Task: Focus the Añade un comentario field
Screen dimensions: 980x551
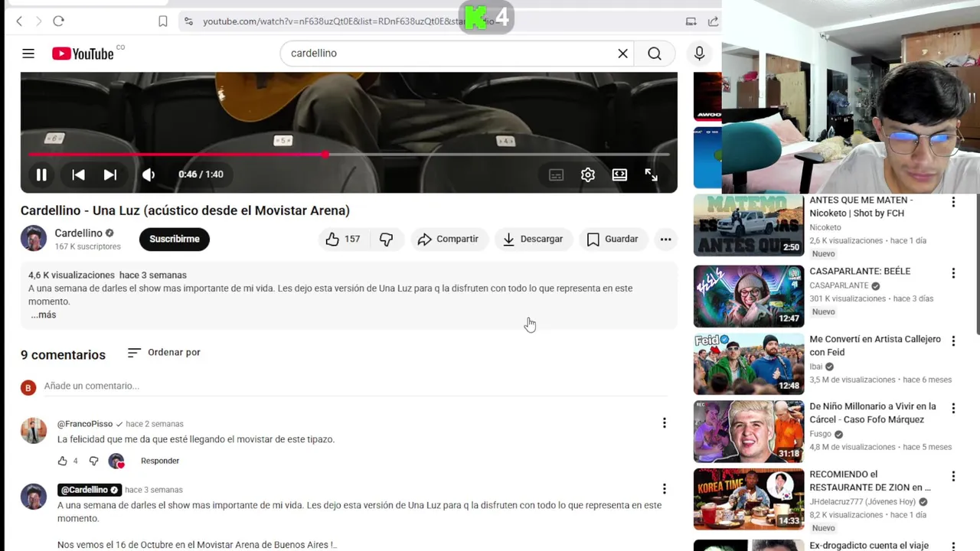Action: point(356,386)
